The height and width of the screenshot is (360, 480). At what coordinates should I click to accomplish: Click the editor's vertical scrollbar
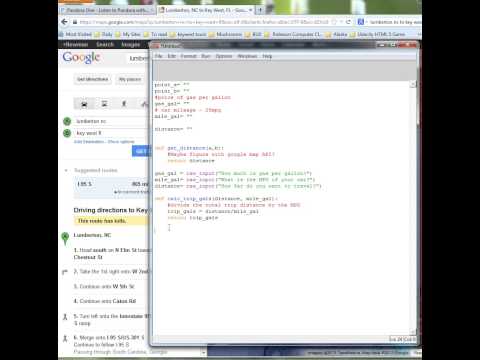click(413, 208)
